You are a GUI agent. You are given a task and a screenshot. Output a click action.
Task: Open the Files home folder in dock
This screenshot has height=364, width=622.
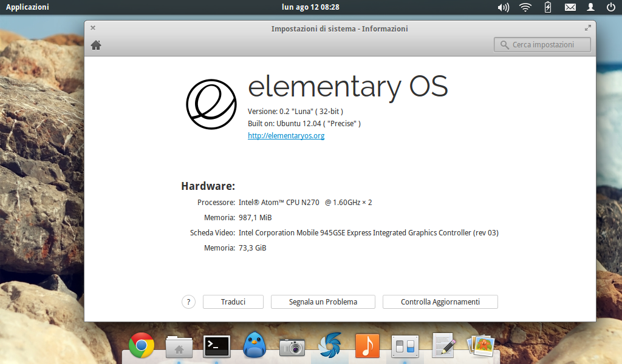pyautogui.click(x=179, y=346)
